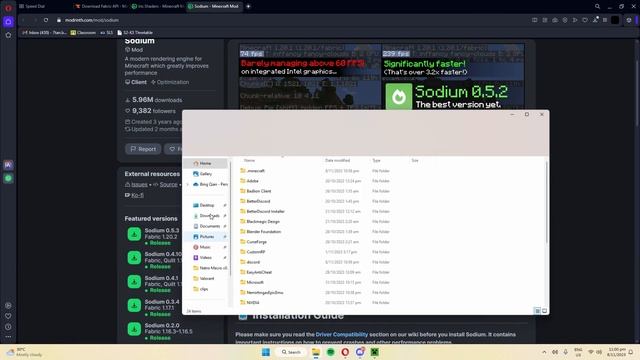
Task: Download Sodium 0.5.3 Fabric 1.20.2
Action: pos(134,234)
